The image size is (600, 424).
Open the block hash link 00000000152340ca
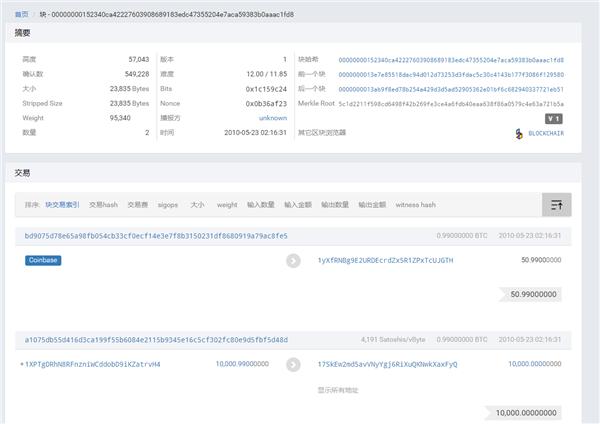pyautogui.click(x=451, y=60)
